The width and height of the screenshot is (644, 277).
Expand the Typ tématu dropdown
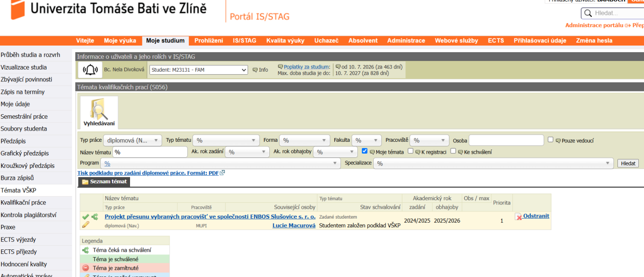[226, 140]
